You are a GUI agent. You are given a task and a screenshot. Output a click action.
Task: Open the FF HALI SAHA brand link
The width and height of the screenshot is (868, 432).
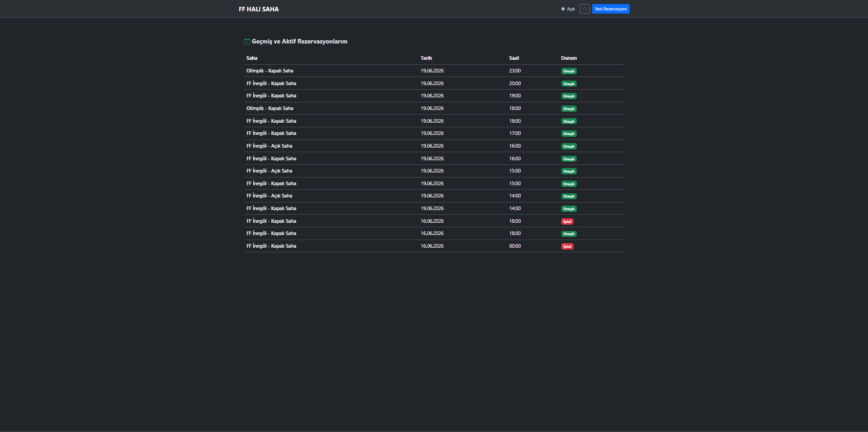click(x=259, y=9)
